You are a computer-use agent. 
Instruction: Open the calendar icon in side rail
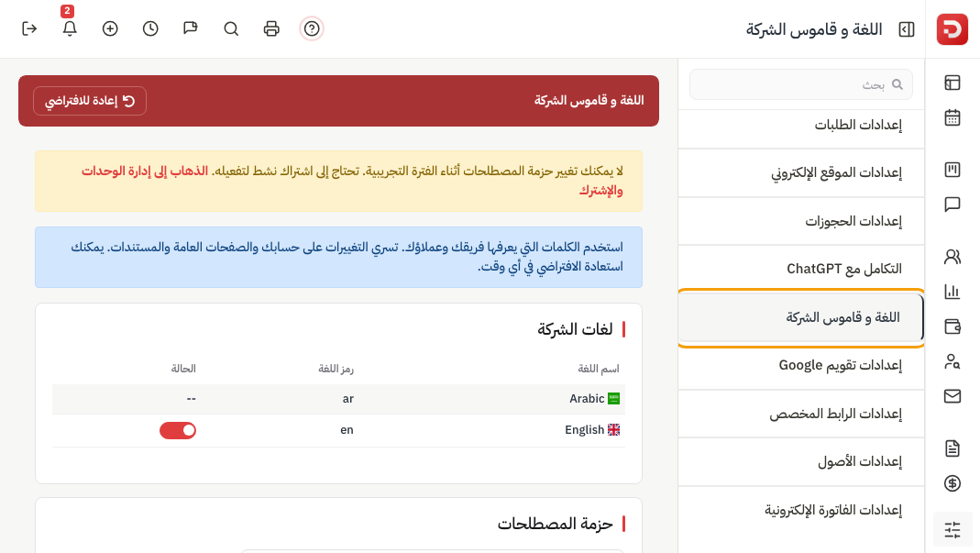pos(952,117)
